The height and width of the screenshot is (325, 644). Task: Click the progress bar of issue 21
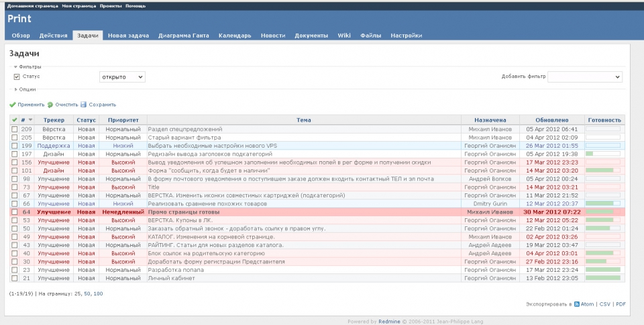click(603, 278)
